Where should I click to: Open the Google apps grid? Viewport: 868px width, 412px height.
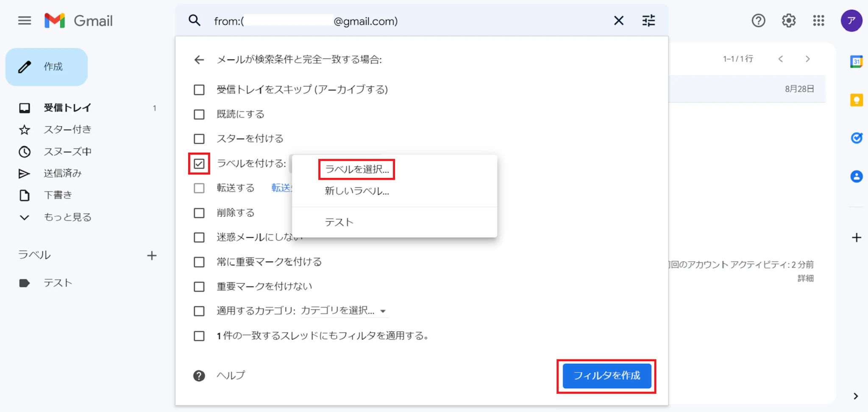(818, 21)
